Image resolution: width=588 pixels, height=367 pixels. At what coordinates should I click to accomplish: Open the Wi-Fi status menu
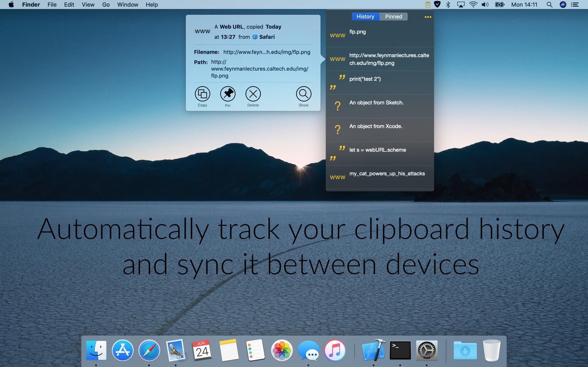[473, 5]
